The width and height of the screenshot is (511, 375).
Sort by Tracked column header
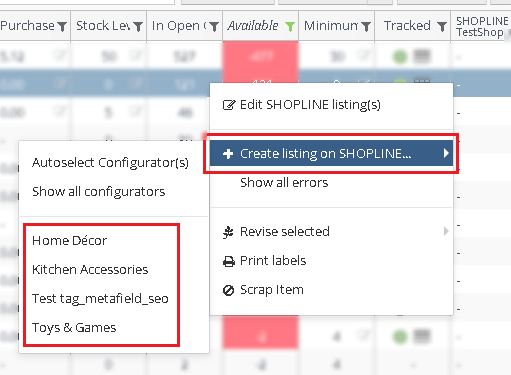(x=407, y=26)
